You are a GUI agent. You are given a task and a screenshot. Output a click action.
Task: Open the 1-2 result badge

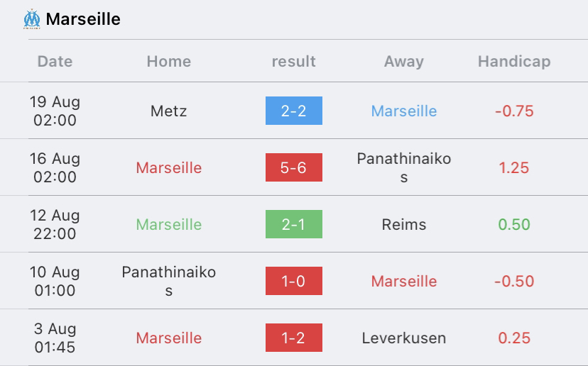click(293, 338)
